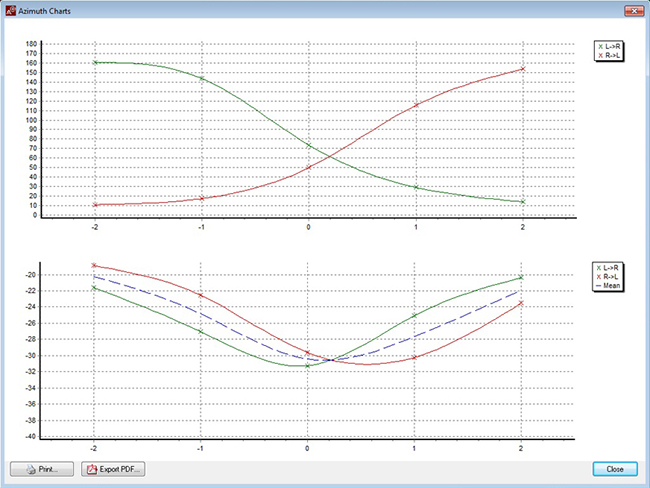Click the bottom chart red marker at x = -2
Image resolution: width=650 pixels, height=488 pixels.
tap(95, 265)
